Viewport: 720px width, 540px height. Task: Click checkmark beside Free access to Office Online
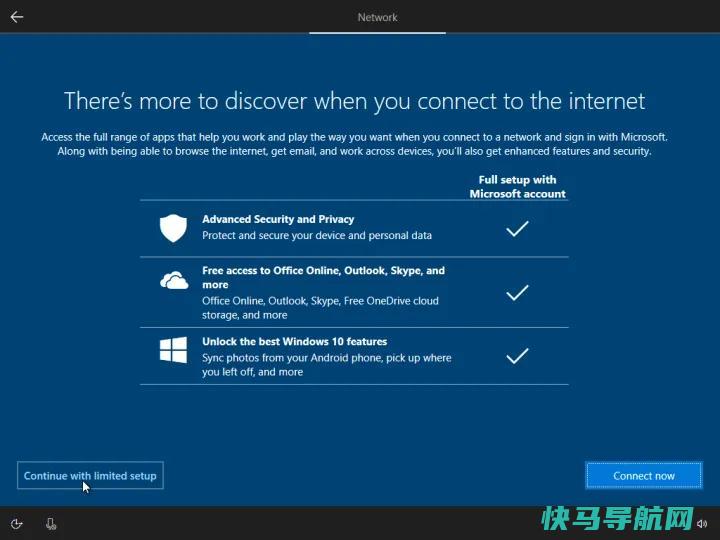pyautogui.click(x=517, y=292)
